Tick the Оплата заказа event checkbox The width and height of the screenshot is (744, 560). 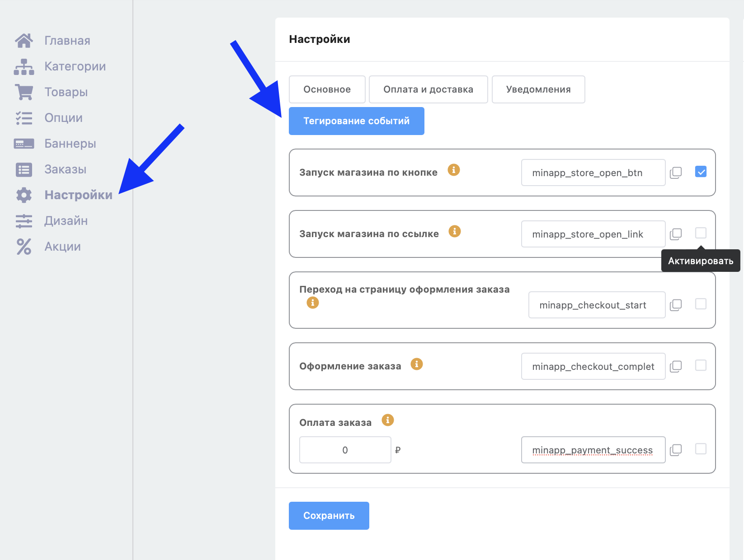click(x=701, y=449)
